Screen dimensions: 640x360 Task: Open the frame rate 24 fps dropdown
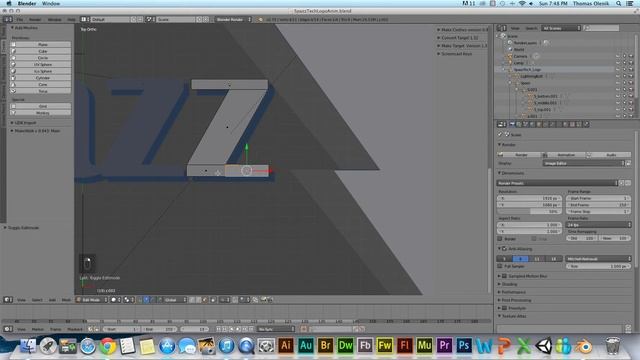[x=599, y=225]
